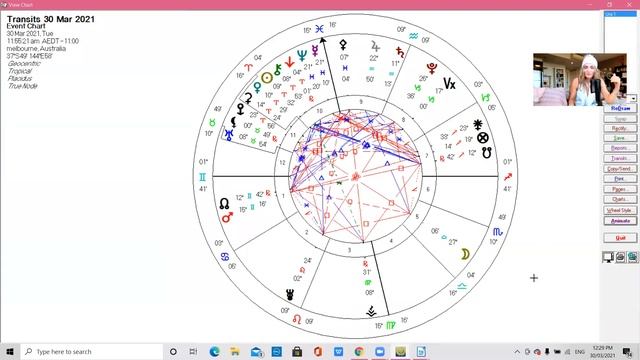Open the Charts button

tap(620, 199)
